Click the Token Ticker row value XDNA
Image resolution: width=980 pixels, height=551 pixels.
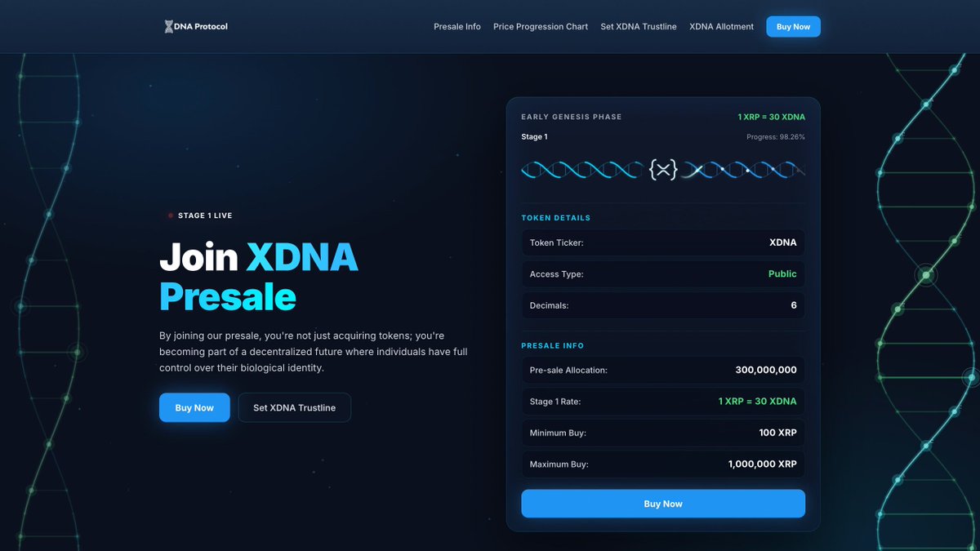coord(782,242)
